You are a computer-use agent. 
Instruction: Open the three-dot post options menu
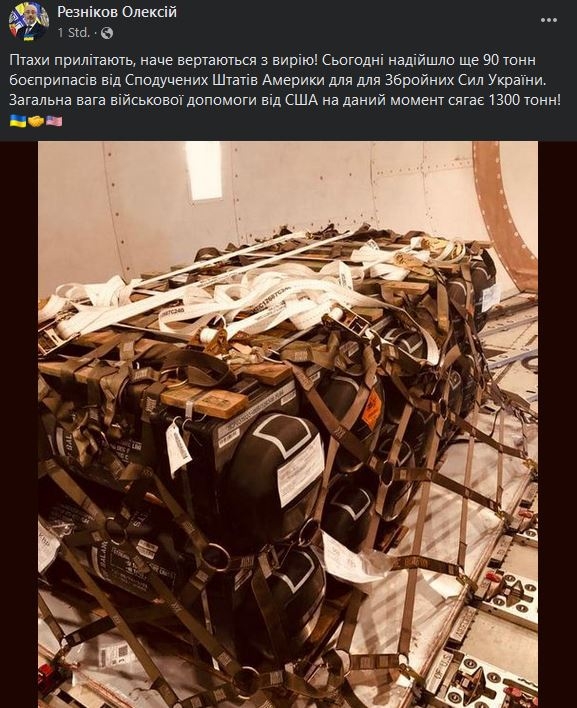[x=549, y=20]
